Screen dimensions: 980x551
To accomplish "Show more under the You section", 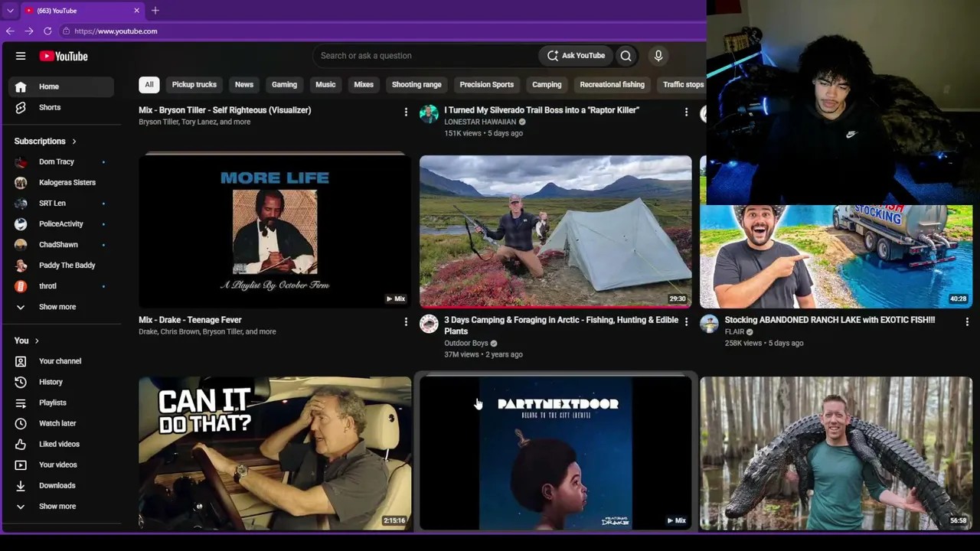I will point(61,506).
